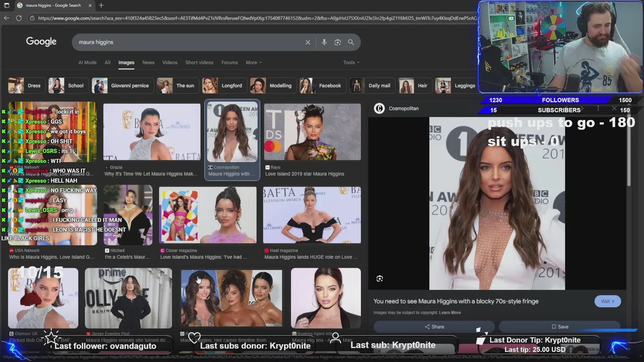Open the Grazia image result thumbnail
This screenshot has height=362, width=644.
[151, 132]
